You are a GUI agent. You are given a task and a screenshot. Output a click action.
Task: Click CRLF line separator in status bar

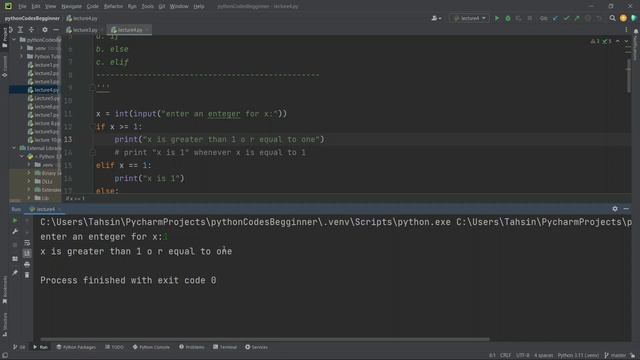pyautogui.click(x=505, y=355)
